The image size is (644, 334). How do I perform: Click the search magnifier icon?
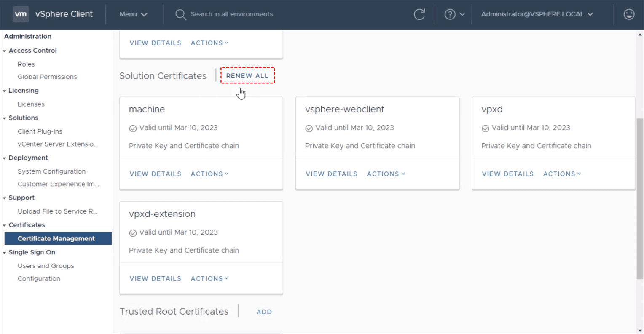tap(180, 14)
